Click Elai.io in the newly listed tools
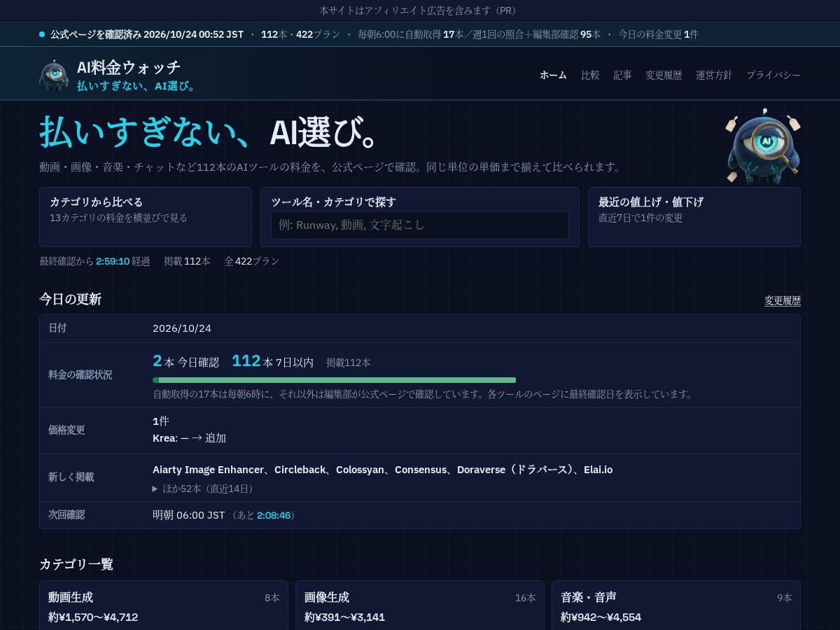Screen dimensions: 840x630 tap(598, 470)
